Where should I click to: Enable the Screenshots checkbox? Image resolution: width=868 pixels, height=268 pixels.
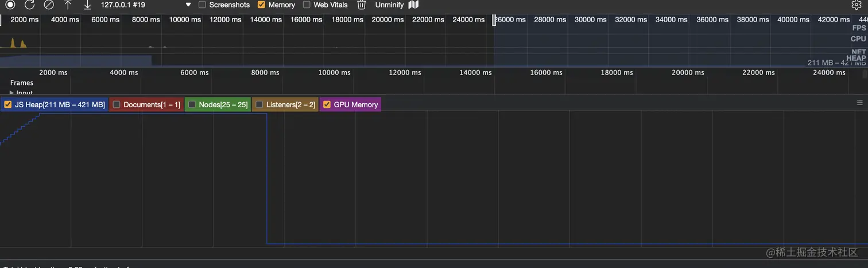202,5
